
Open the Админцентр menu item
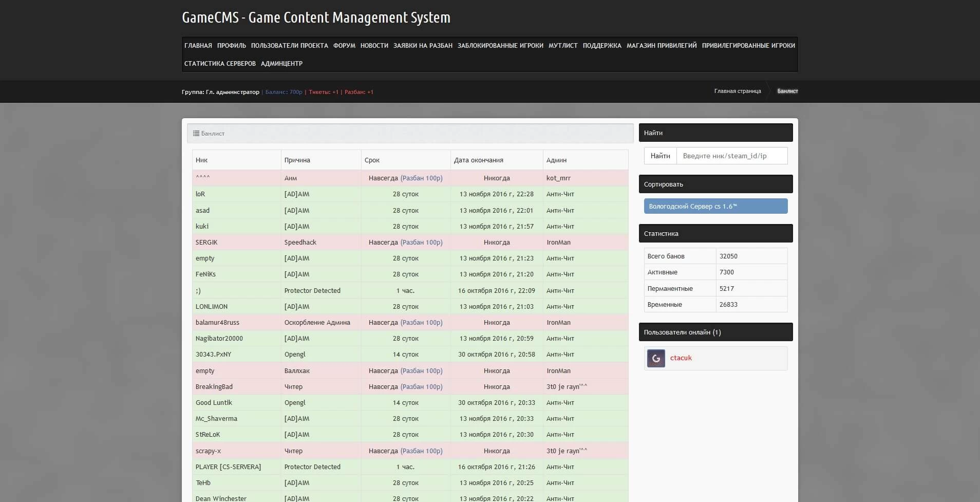tap(281, 64)
